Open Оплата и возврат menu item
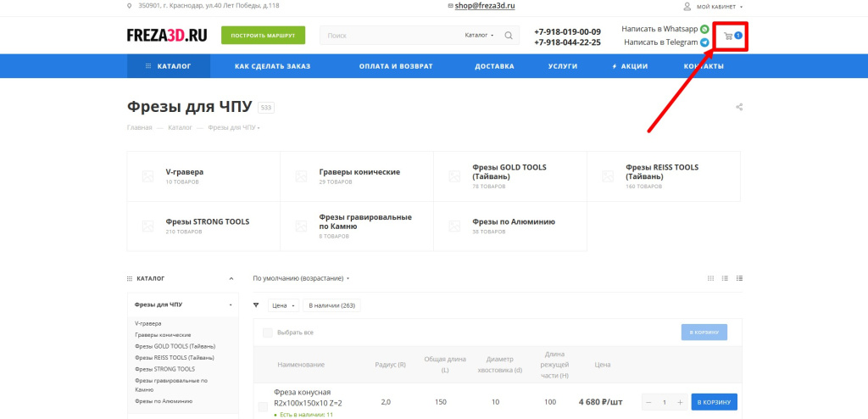 point(396,66)
